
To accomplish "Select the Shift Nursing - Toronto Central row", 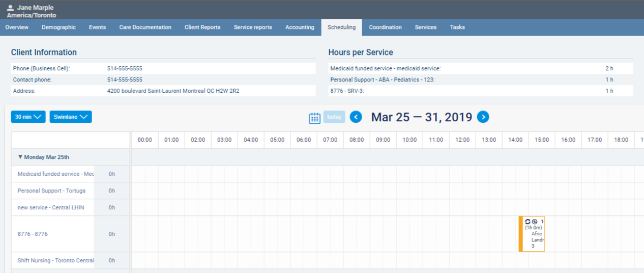I will [x=55, y=260].
